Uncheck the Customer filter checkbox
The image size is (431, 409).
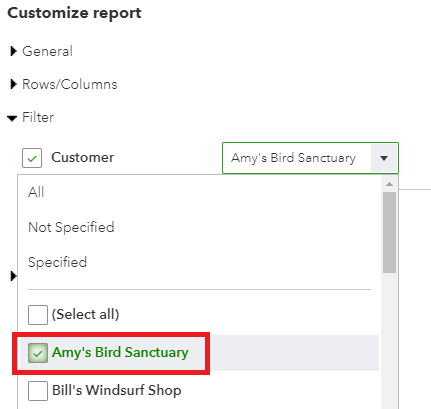pos(32,158)
